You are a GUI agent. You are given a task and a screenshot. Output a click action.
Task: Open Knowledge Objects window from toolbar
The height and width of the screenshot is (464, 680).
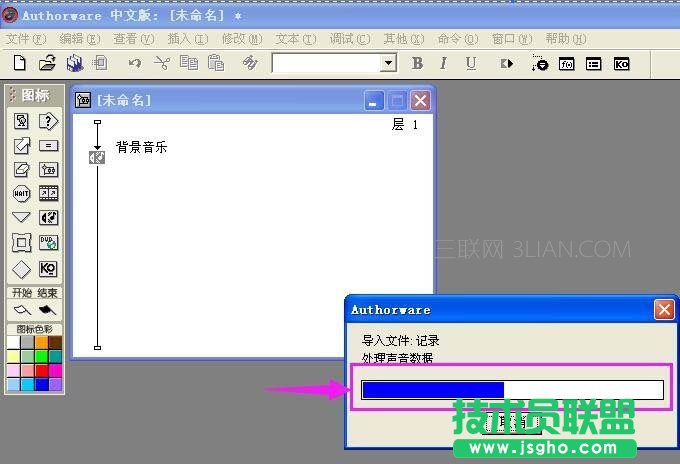coord(621,64)
